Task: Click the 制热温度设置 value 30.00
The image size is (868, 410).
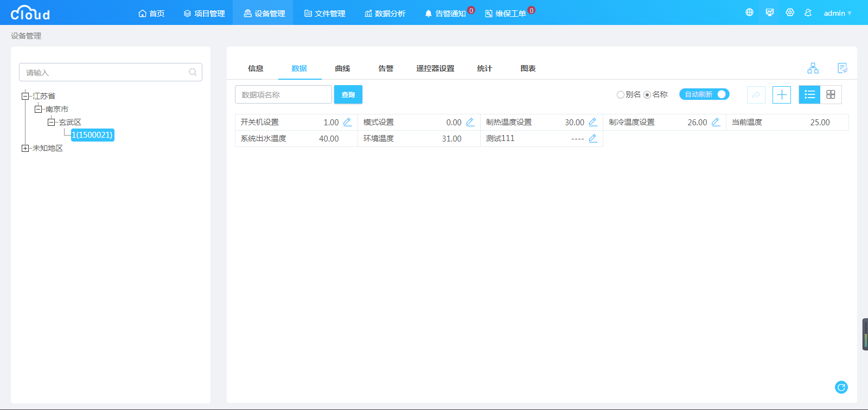Action: point(575,123)
